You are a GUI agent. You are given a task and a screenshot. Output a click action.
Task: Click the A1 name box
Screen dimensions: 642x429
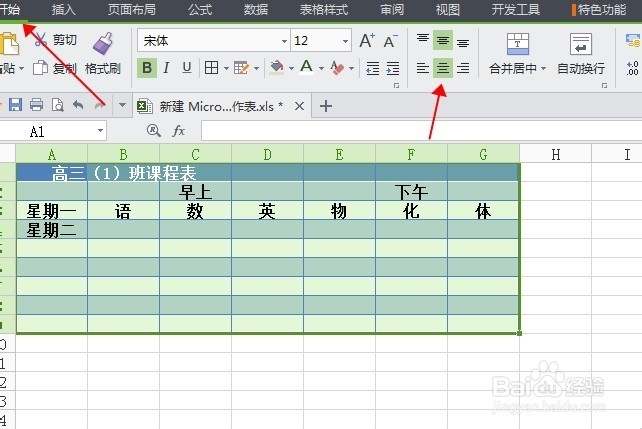53,131
